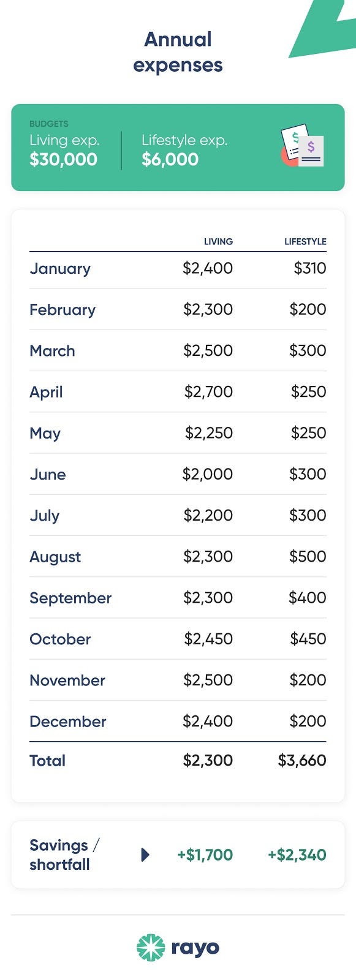Screen dimensions: 356x980
Task: Open the January row
Action: coord(178,268)
